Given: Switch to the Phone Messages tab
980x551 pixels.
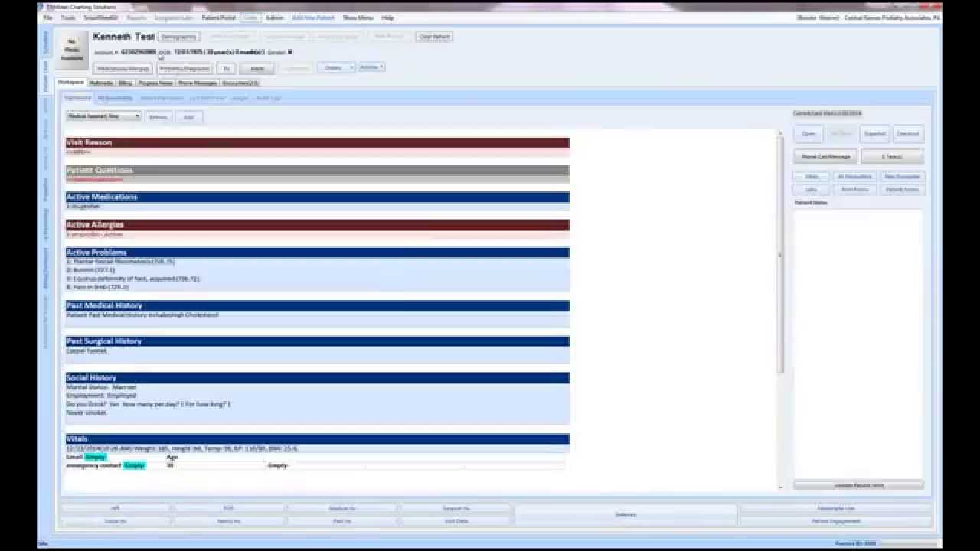Looking at the screenshot, I should (198, 83).
